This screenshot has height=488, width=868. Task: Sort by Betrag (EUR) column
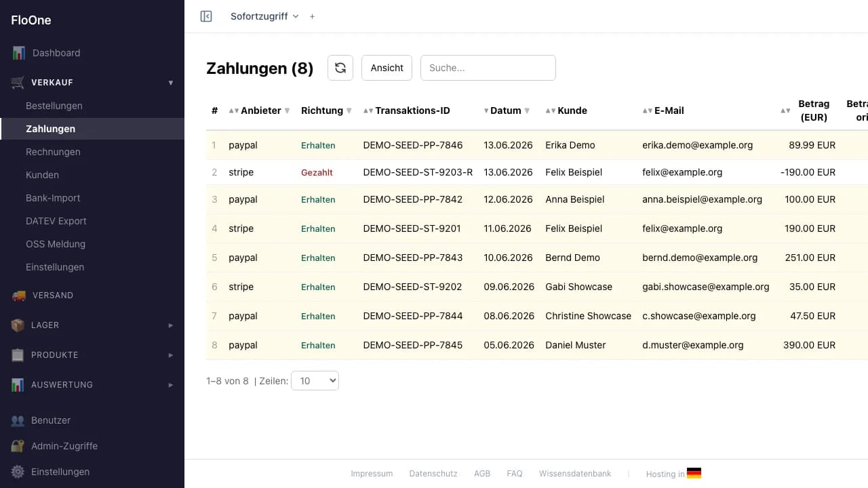pyautogui.click(x=806, y=110)
